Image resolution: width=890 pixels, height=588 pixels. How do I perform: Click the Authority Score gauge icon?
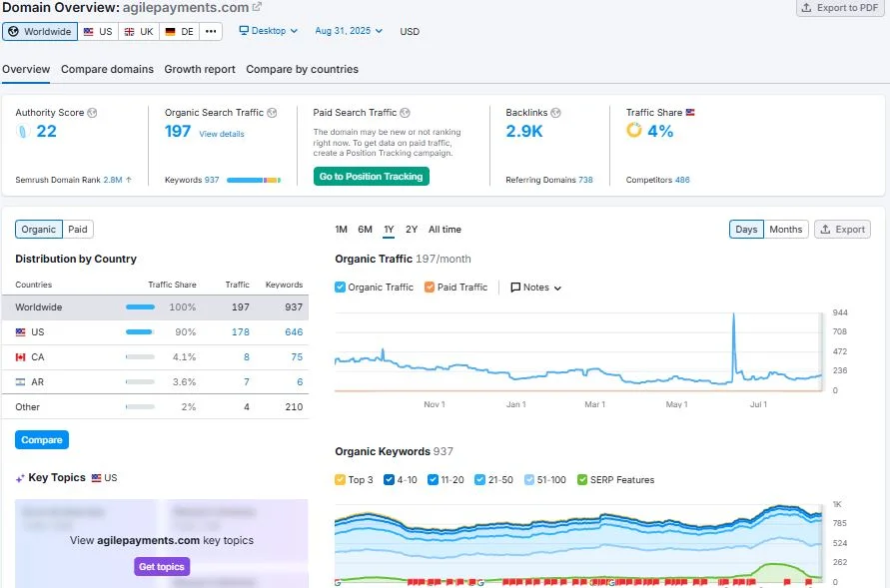22,132
